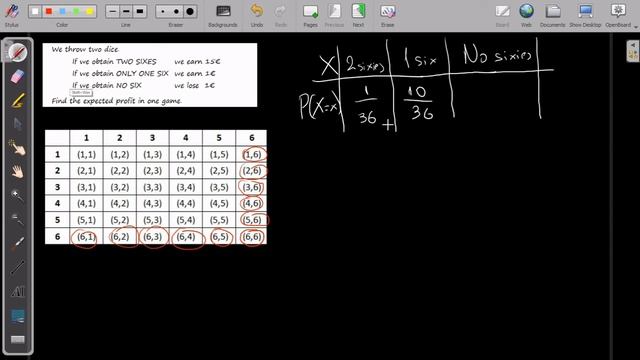Open the Erase page options
The image size is (640, 360).
387,15
